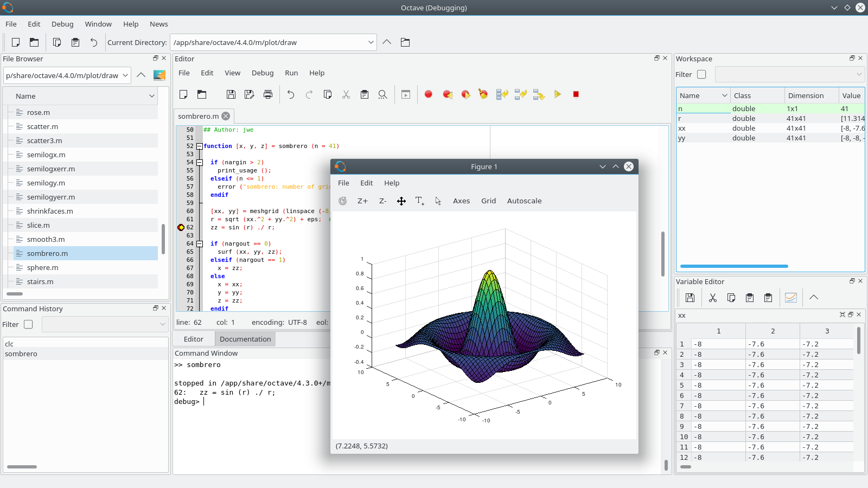Remove all breakpoints with the broom icon

(483, 94)
